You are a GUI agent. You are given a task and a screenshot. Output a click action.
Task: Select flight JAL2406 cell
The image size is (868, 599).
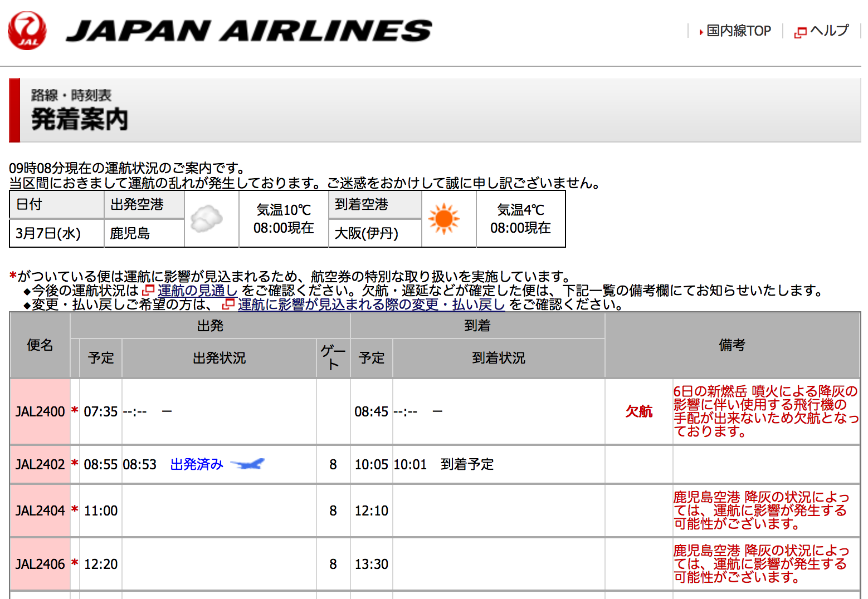point(40,564)
